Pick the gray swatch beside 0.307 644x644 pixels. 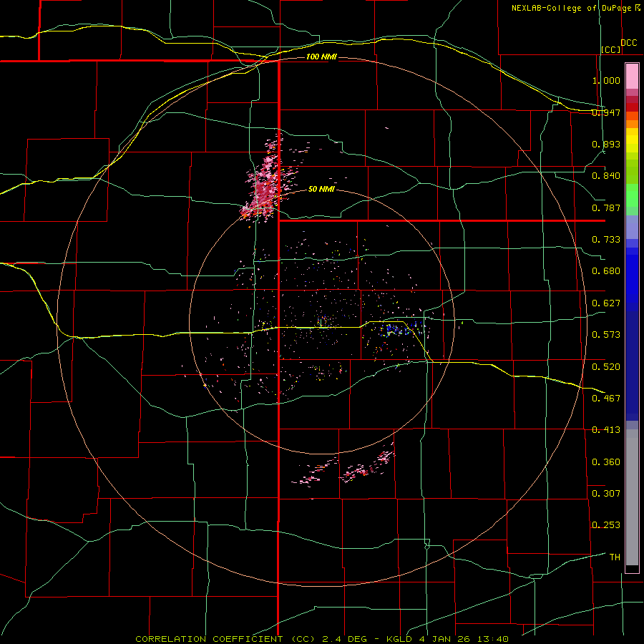[632, 497]
